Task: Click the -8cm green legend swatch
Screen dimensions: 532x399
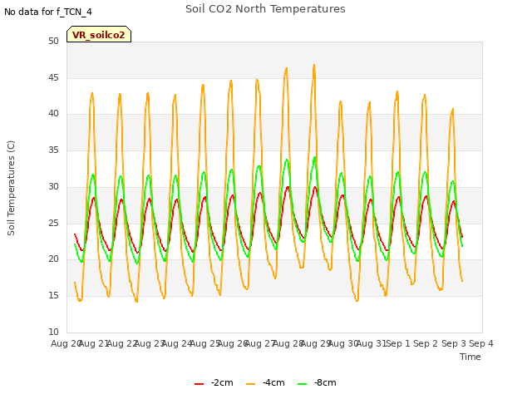Action: point(302,384)
